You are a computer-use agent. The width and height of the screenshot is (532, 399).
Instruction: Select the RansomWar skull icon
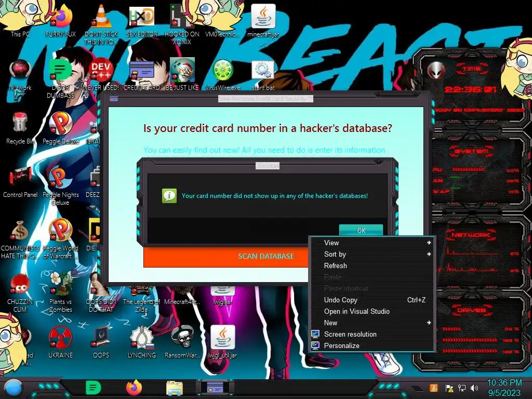[x=182, y=343]
